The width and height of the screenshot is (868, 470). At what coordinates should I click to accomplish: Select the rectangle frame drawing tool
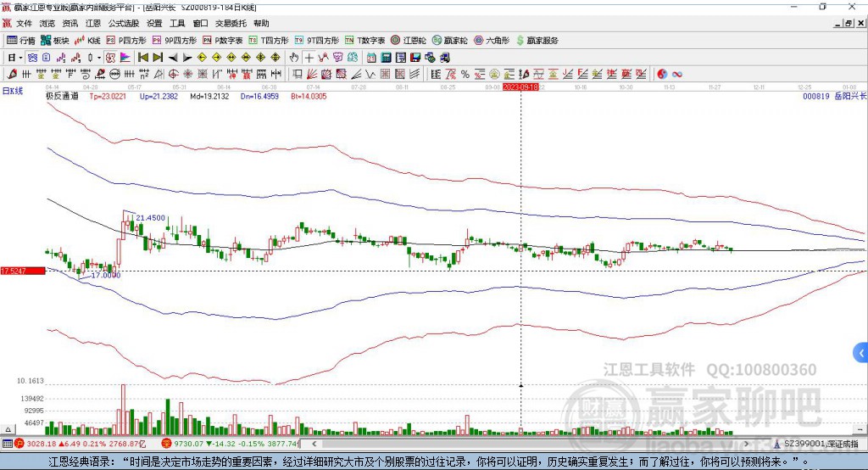[298, 75]
